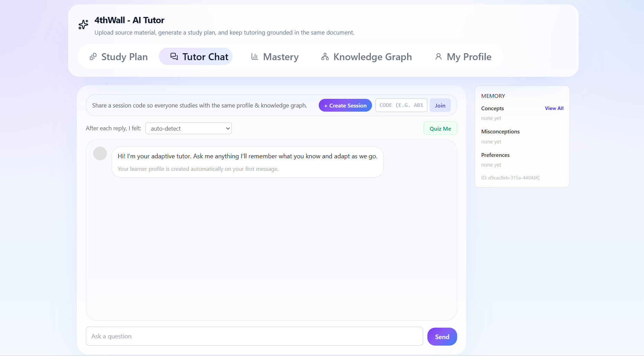Switch to the Study Plan tab

tap(119, 56)
